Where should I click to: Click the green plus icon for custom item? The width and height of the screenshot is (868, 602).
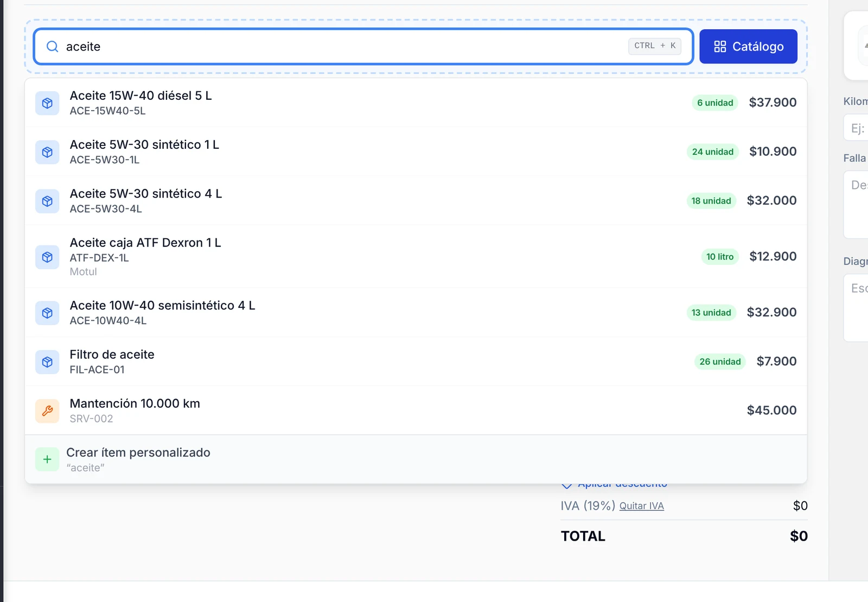pos(47,460)
